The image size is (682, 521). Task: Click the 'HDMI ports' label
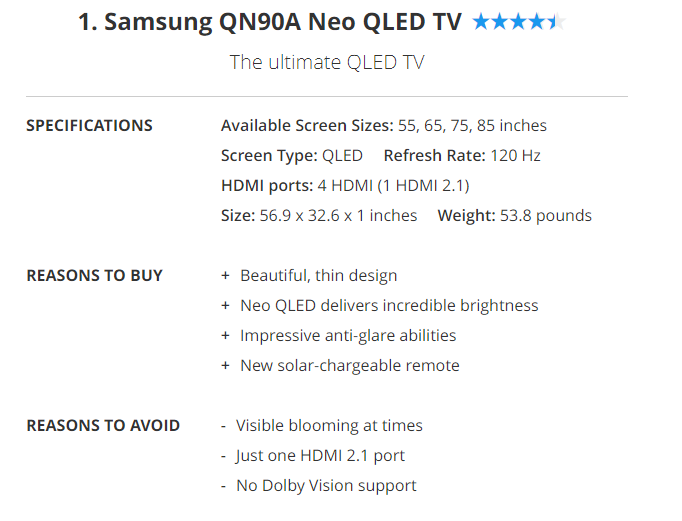pos(266,186)
